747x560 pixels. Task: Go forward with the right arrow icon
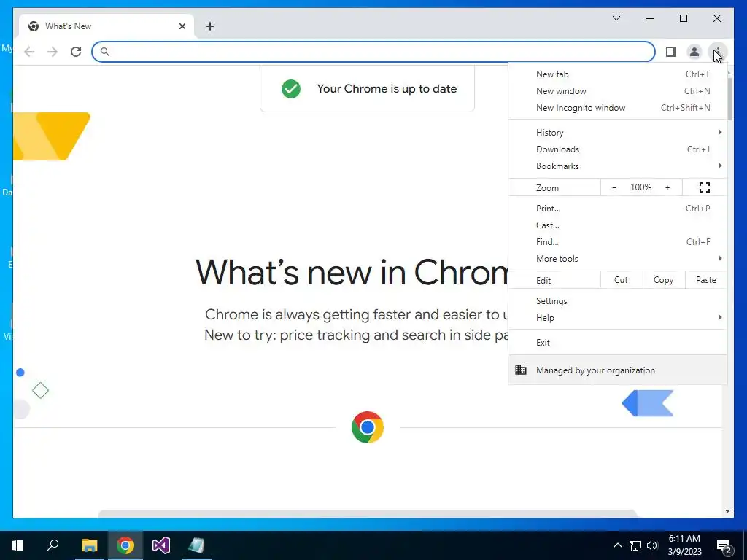click(x=53, y=52)
